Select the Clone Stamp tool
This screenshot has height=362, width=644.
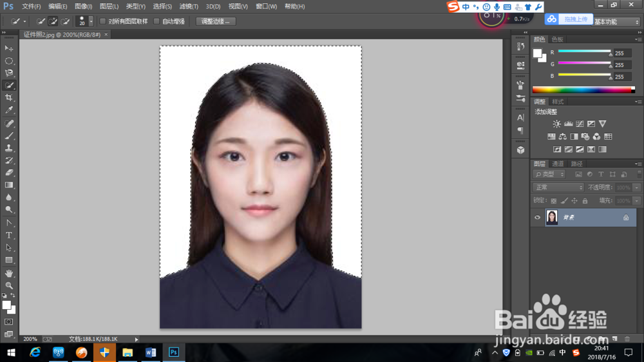pyautogui.click(x=8, y=148)
